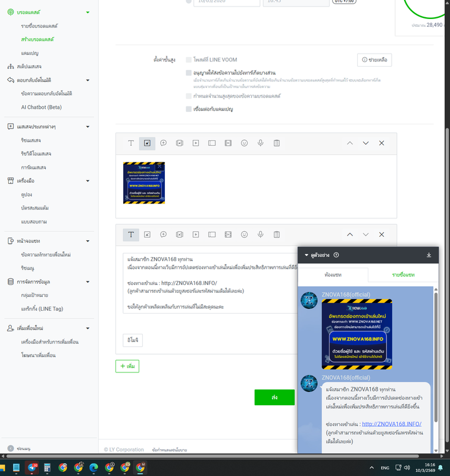Click the horizontal page scrollbar at bottom
Screen dimensions: 450x476
pos(212,456)
